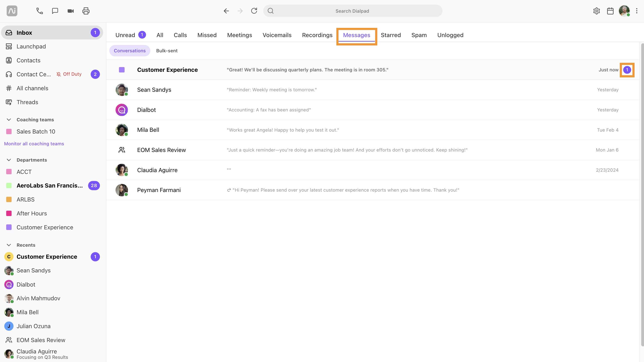This screenshot has height=362, width=644.
Task: Switch to the Missed tab
Action: [x=207, y=35]
